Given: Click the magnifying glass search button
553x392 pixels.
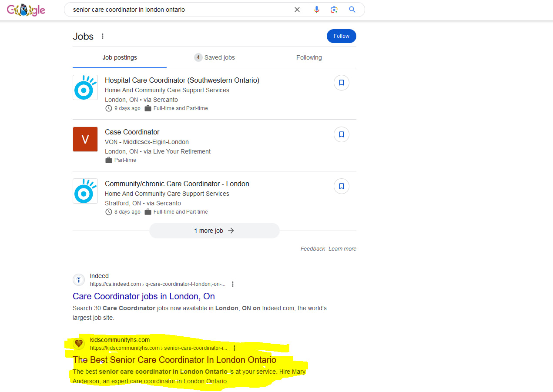Looking at the screenshot, I should (352, 10).
